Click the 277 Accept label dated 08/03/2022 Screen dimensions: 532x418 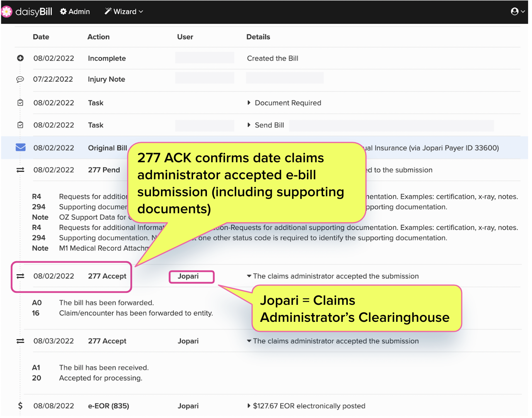[107, 341]
